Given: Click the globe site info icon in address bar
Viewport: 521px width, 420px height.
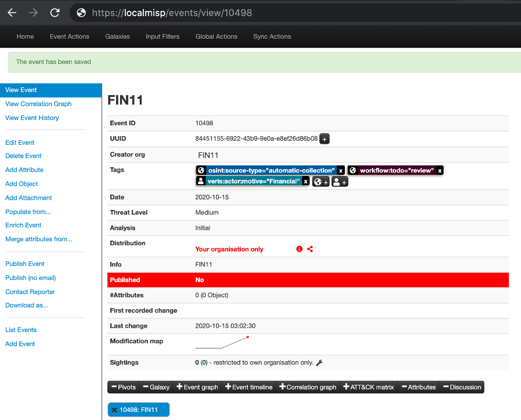Looking at the screenshot, I should pos(81,13).
